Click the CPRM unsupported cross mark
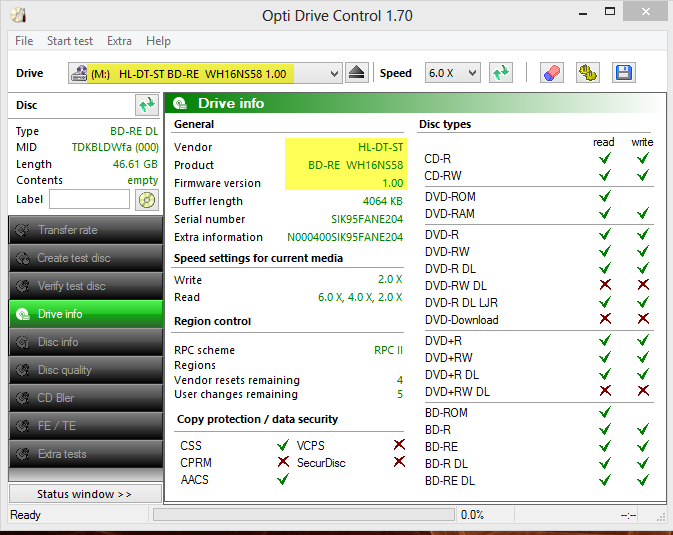673x535 pixels. (x=283, y=462)
